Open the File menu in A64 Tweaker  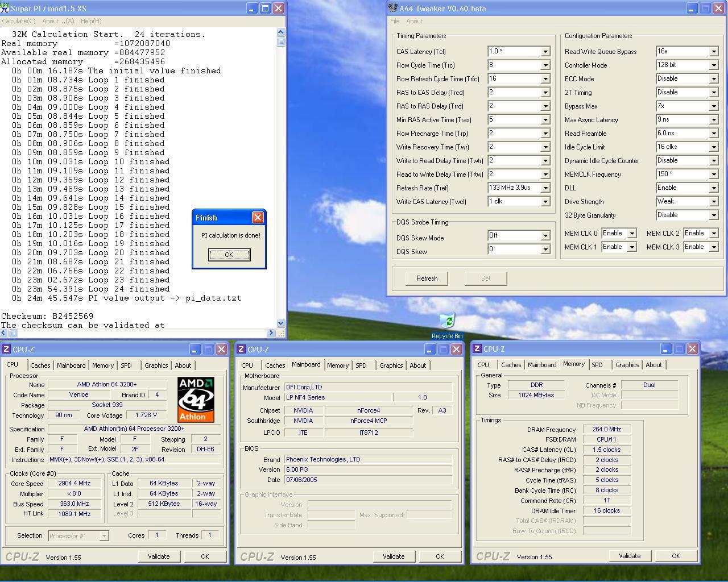(395, 21)
